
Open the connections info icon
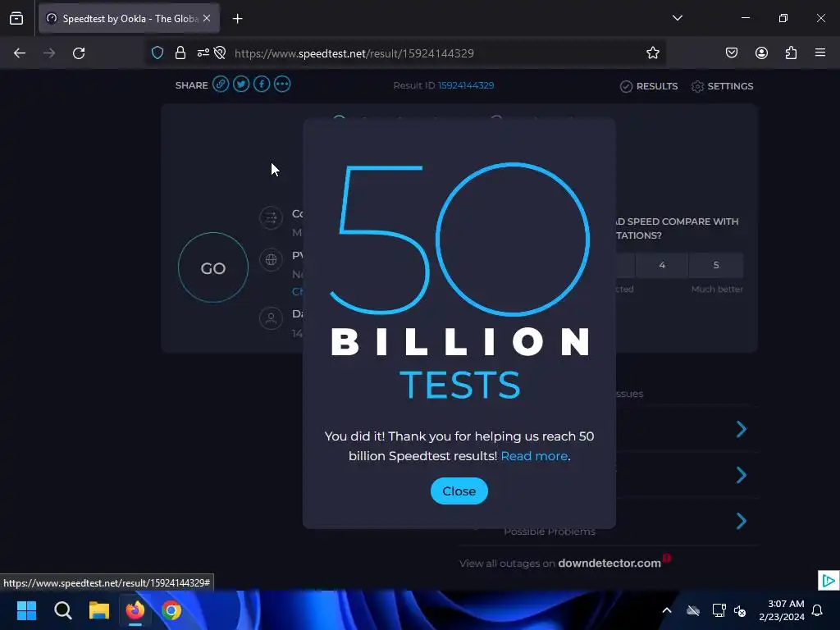pyautogui.click(x=271, y=217)
